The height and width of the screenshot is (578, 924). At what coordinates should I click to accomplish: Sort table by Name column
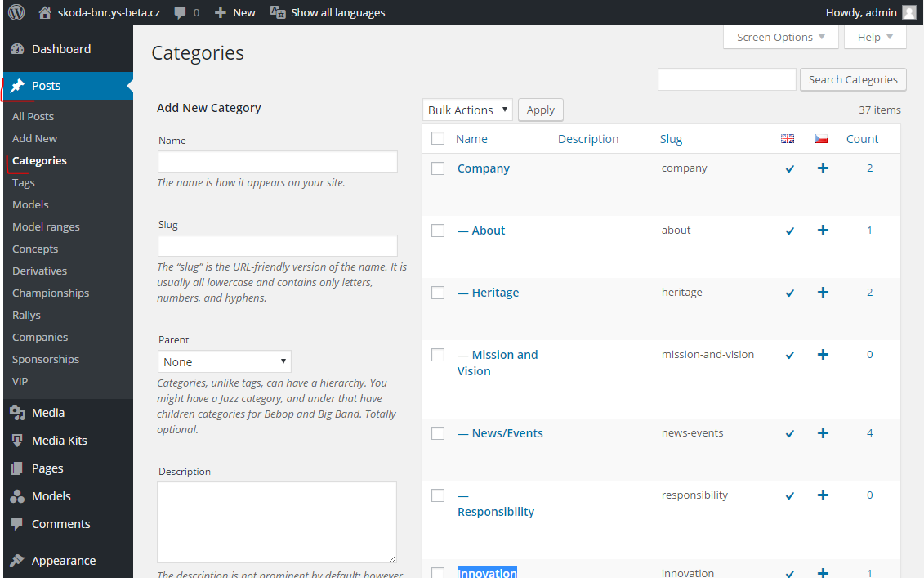point(471,139)
